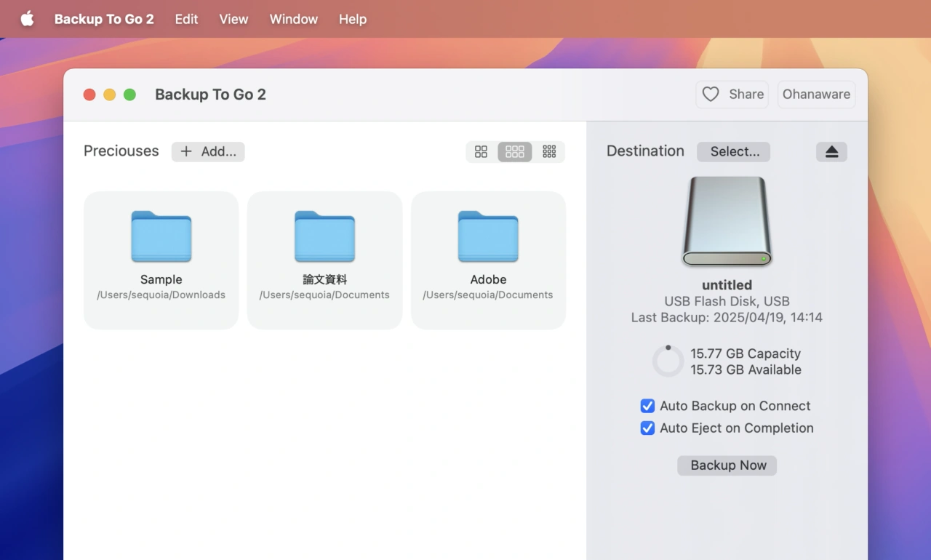Select the Adobe folder icon

[x=488, y=236]
